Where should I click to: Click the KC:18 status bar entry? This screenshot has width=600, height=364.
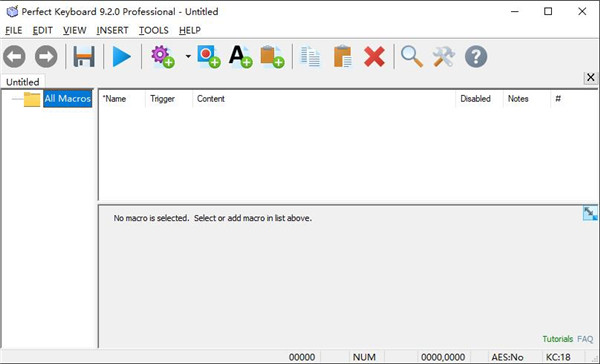pyautogui.click(x=558, y=357)
